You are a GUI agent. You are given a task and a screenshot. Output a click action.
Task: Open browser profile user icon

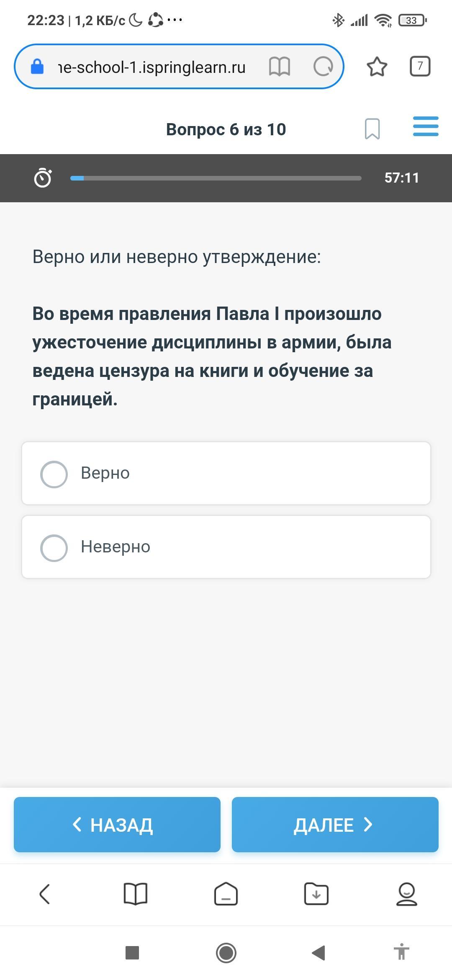pyautogui.click(x=406, y=894)
